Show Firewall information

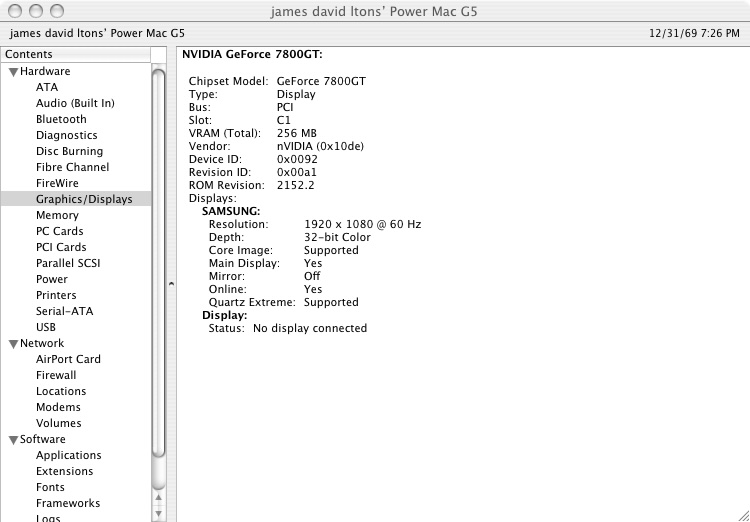coord(56,376)
